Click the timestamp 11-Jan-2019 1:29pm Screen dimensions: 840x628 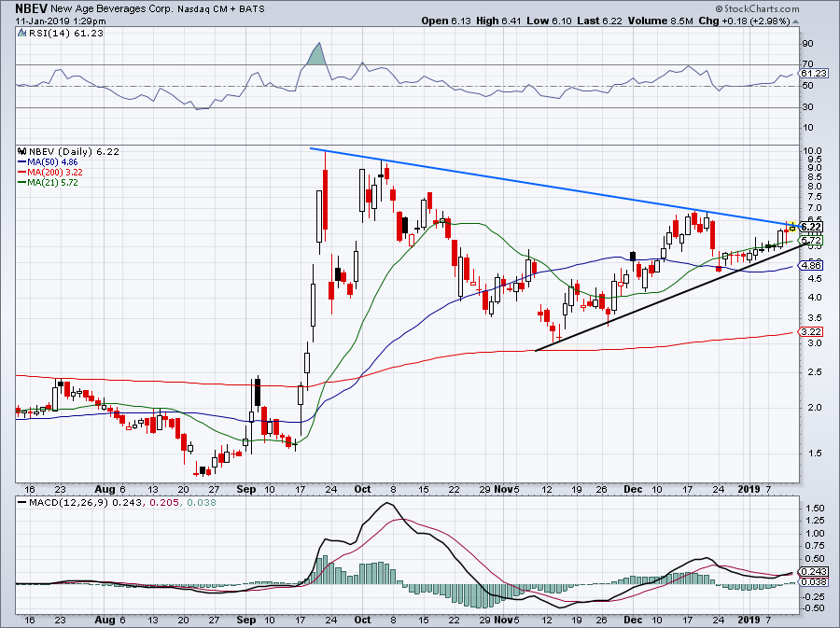(x=61, y=21)
